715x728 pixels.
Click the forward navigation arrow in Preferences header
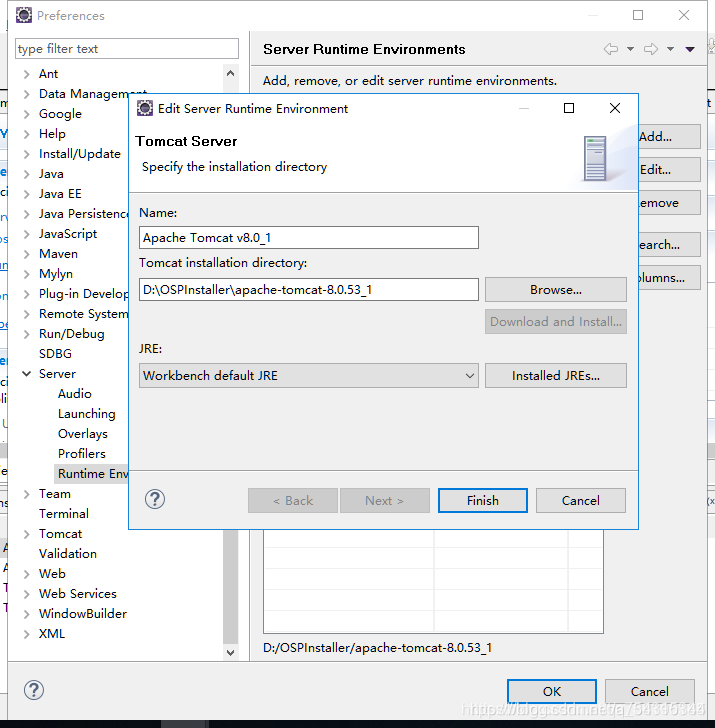651,49
